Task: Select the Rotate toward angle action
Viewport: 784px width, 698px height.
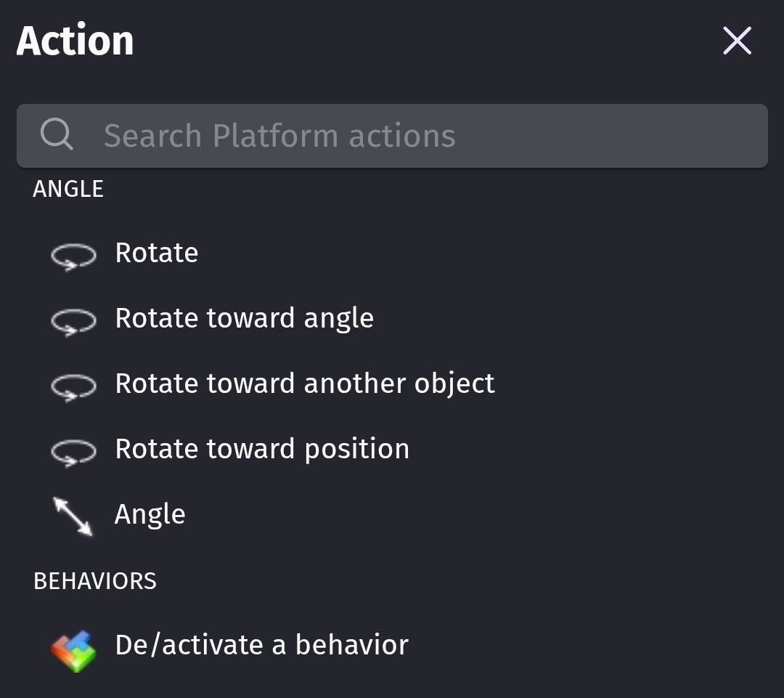Action: click(244, 319)
